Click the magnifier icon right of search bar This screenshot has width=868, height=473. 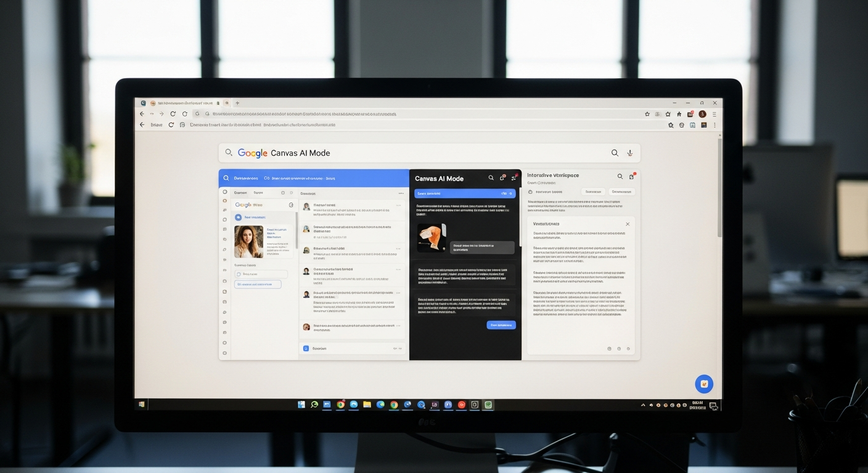615,153
